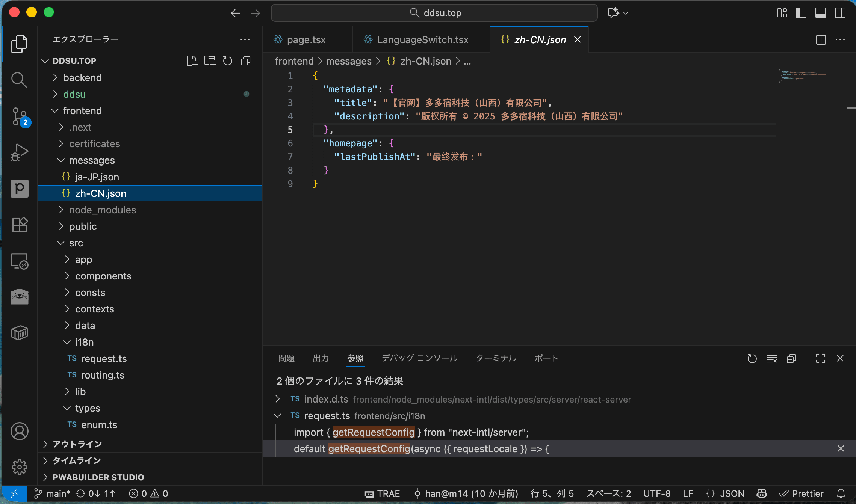The width and height of the screenshot is (856, 504).
Task: Expand the backend folder
Action: [82, 78]
